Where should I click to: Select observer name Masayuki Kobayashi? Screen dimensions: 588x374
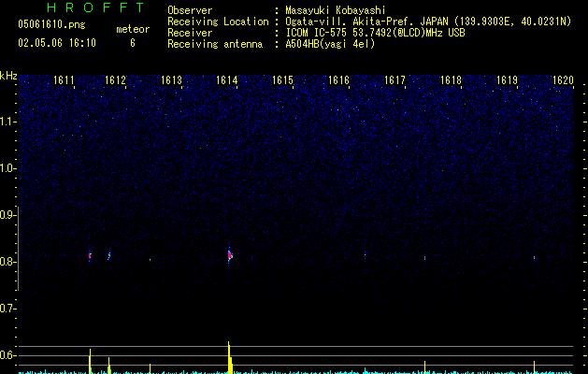[336, 10]
